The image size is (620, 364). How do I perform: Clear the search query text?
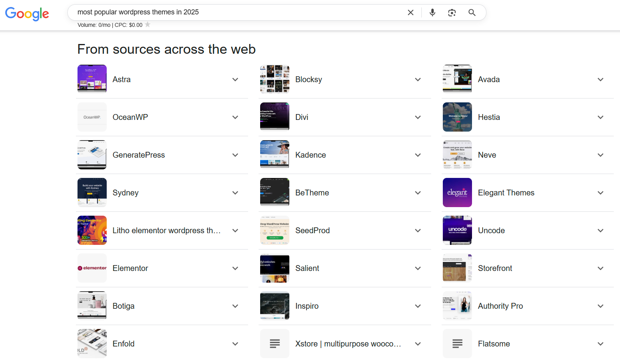click(x=410, y=12)
